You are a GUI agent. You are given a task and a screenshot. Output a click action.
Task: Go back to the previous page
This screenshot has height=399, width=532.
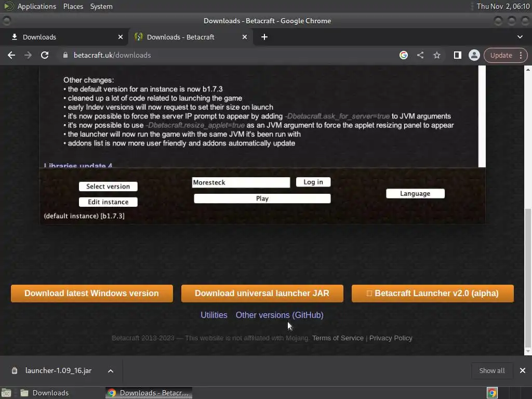coord(11,55)
